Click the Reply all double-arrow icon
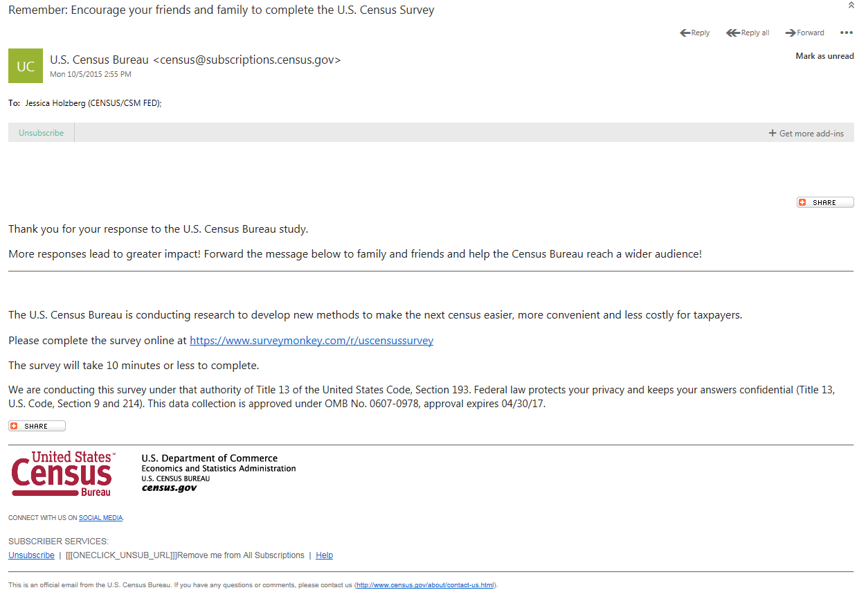 point(732,33)
